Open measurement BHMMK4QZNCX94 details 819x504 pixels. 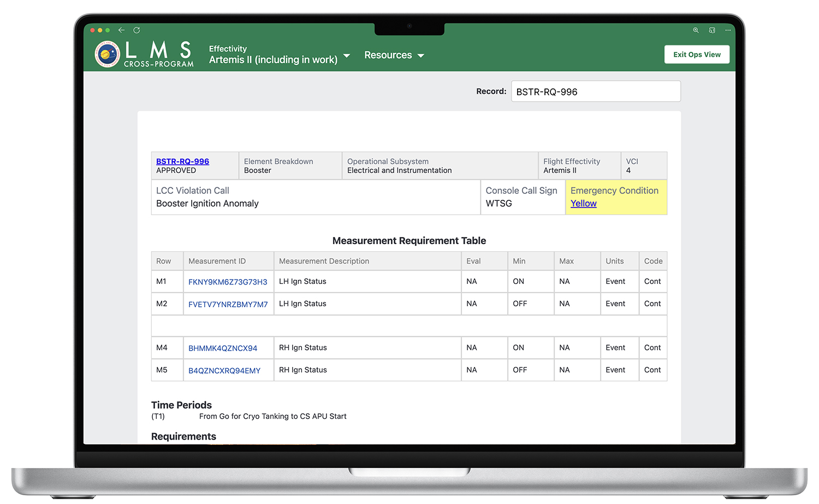point(223,348)
